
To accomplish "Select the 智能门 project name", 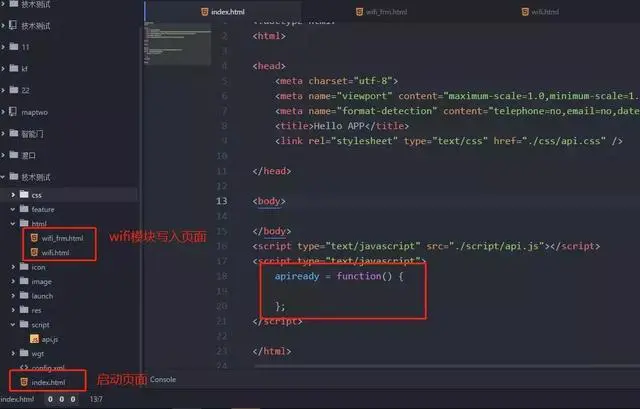I will click(32, 133).
